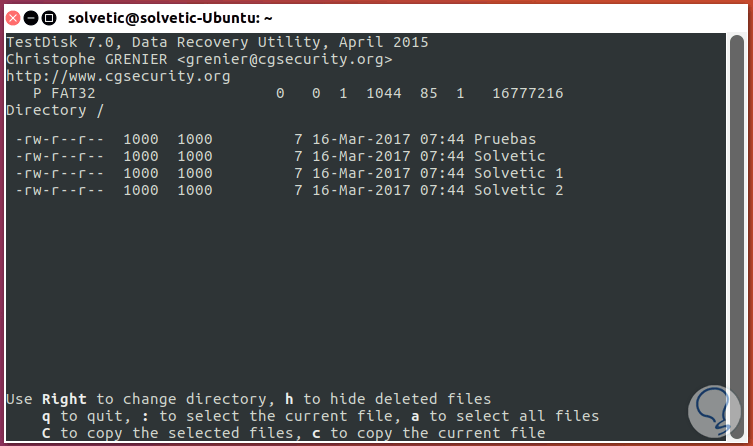Click the http://www.cgsecurity.org URL
The height and width of the screenshot is (446, 753).
pyautogui.click(x=118, y=76)
